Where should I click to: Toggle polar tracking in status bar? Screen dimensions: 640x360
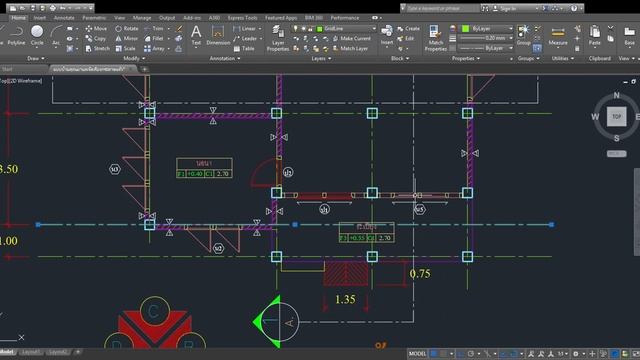[x=471, y=353]
